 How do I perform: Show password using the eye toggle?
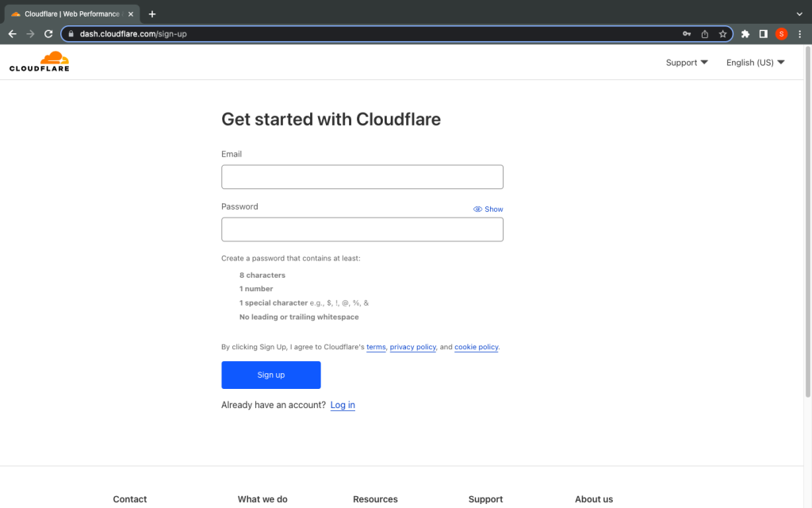click(488, 209)
